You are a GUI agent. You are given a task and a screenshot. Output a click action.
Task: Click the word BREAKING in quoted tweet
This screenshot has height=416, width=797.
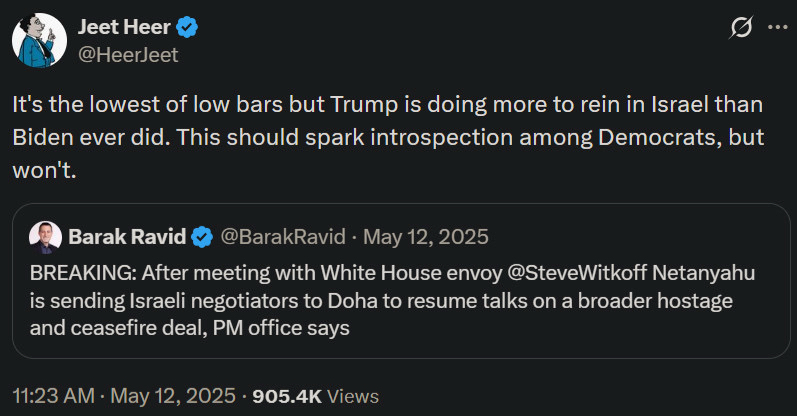(75, 272)
